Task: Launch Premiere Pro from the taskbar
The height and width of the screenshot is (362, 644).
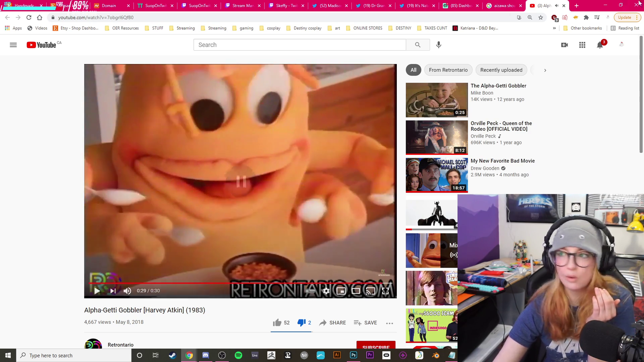Action: [x=370, y=355]
